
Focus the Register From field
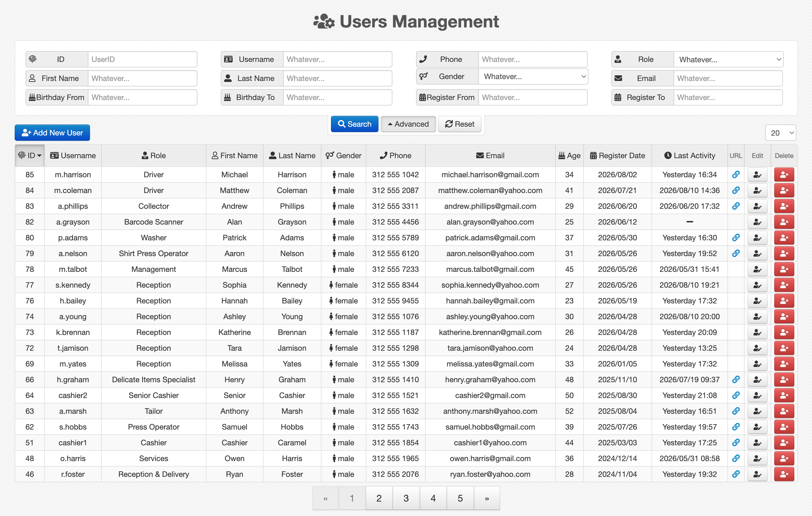point(533,97)
